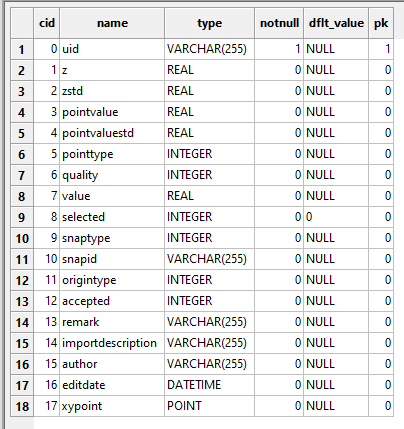Click the 'pk' column header
The image size is (404, 429).
[x=381, y=23]
